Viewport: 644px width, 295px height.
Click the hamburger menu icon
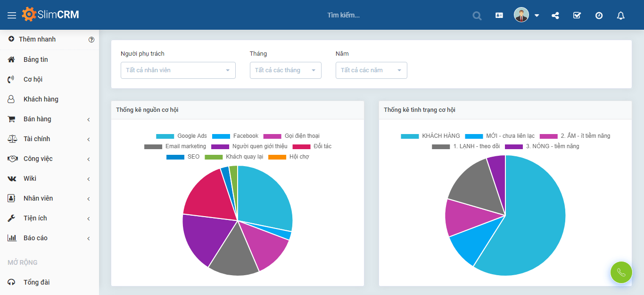12,15
